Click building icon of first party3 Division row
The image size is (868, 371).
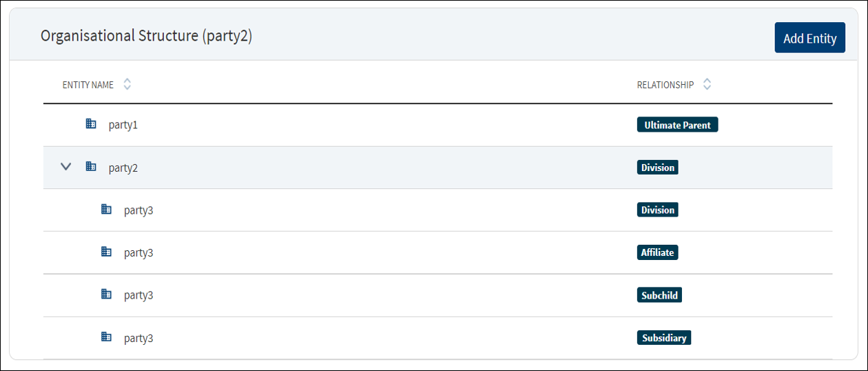(x=106, y=209)
